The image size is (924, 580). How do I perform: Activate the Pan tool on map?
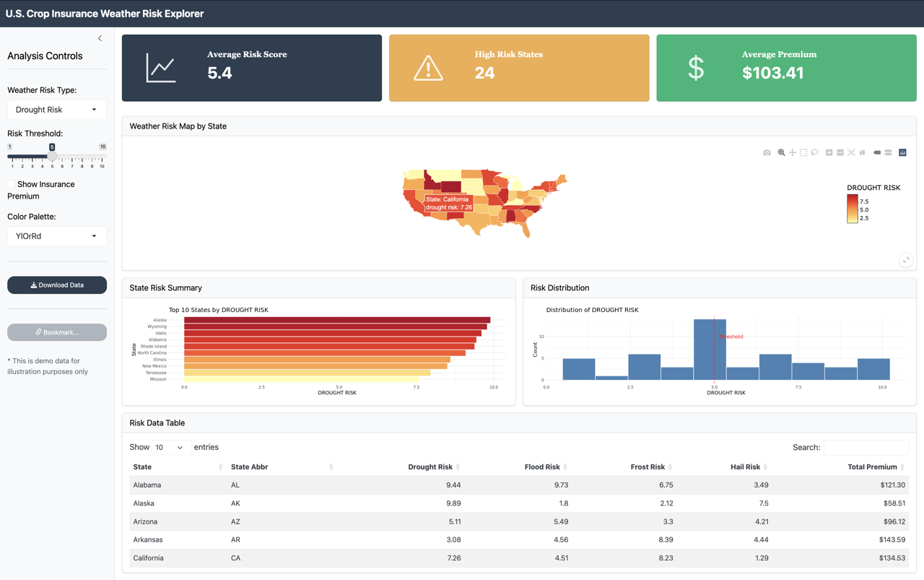click(x=793, y=152)
